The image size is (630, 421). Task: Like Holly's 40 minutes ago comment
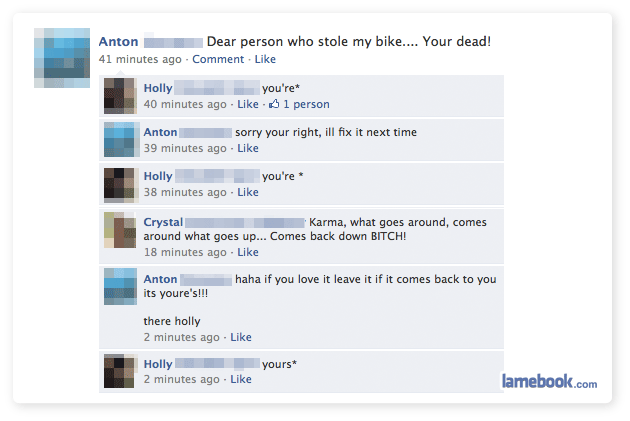pyautogui.click(x=248, y=104)
